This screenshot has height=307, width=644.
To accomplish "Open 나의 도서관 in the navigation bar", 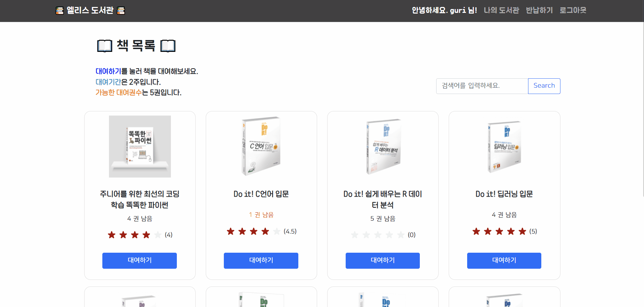I will coord(501,10).
